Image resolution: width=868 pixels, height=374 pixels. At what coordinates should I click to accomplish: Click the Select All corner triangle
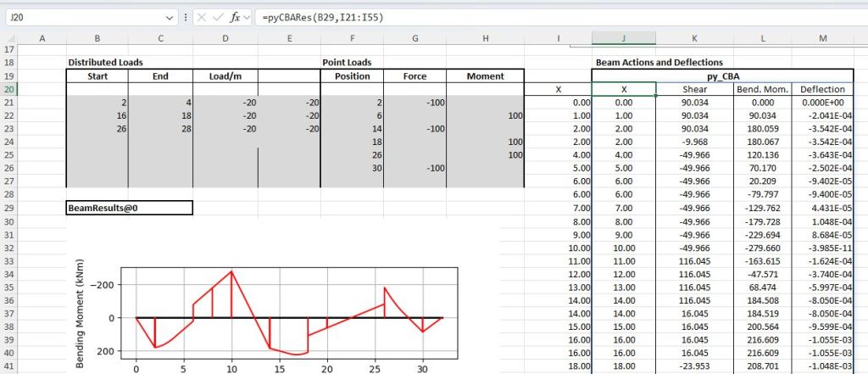pos(8,38)
